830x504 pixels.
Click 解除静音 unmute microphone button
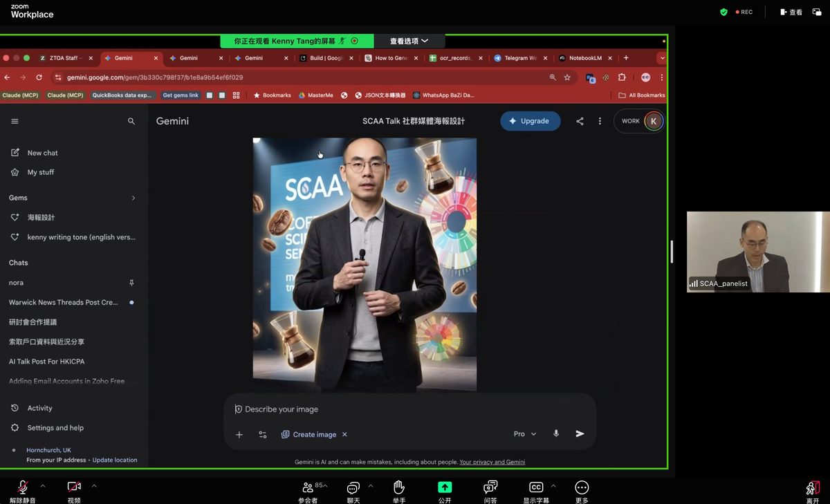pyautogui.click(x=23, y=492)
